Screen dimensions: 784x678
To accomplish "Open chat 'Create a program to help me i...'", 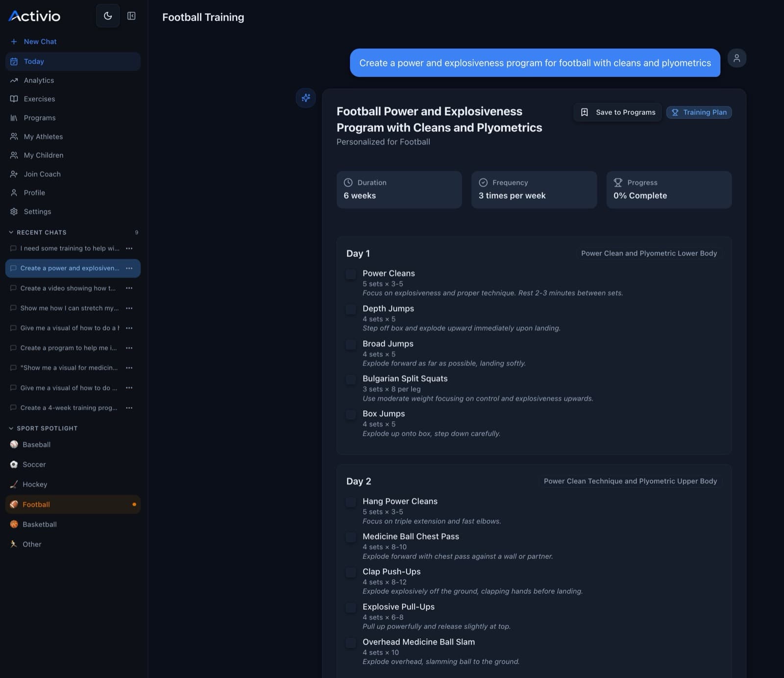I will pyautogui.click(x=69, y=348).
